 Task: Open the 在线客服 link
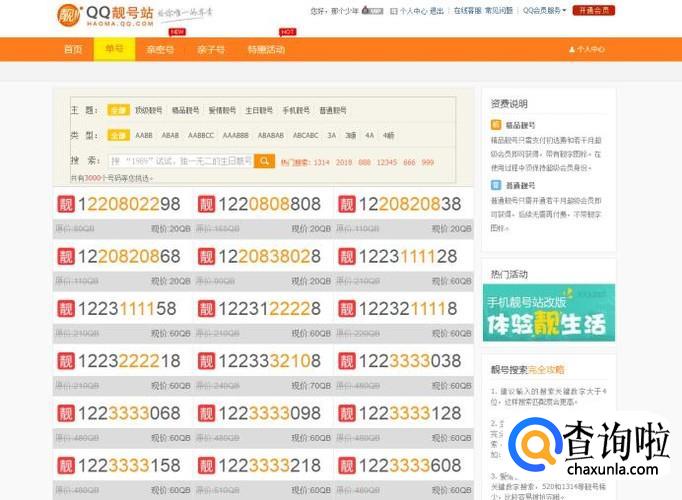(467, 10)
